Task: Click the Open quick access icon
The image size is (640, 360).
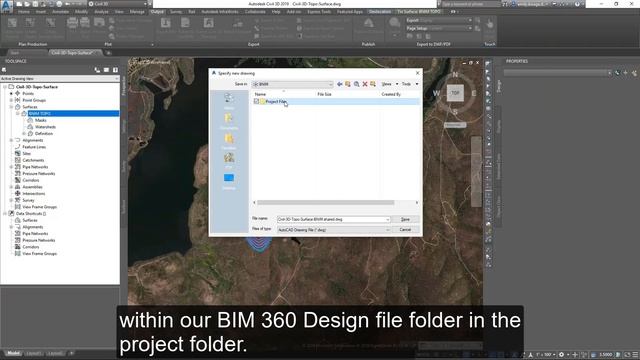Action: click(x=27, y=4)
